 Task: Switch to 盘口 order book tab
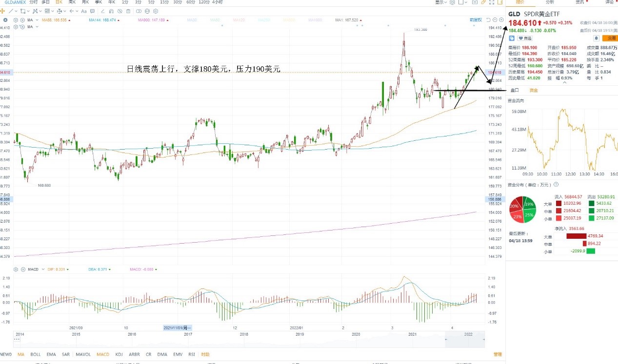[515, 90]
